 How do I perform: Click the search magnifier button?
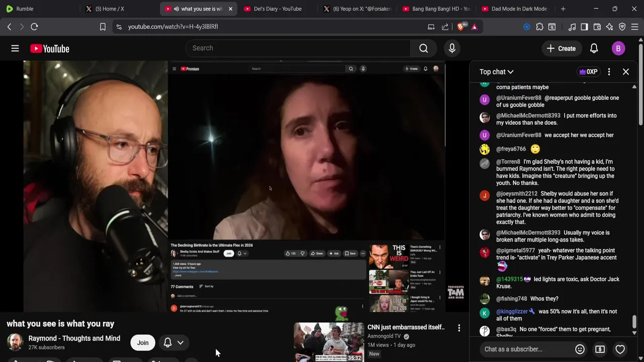coord(424,48)
